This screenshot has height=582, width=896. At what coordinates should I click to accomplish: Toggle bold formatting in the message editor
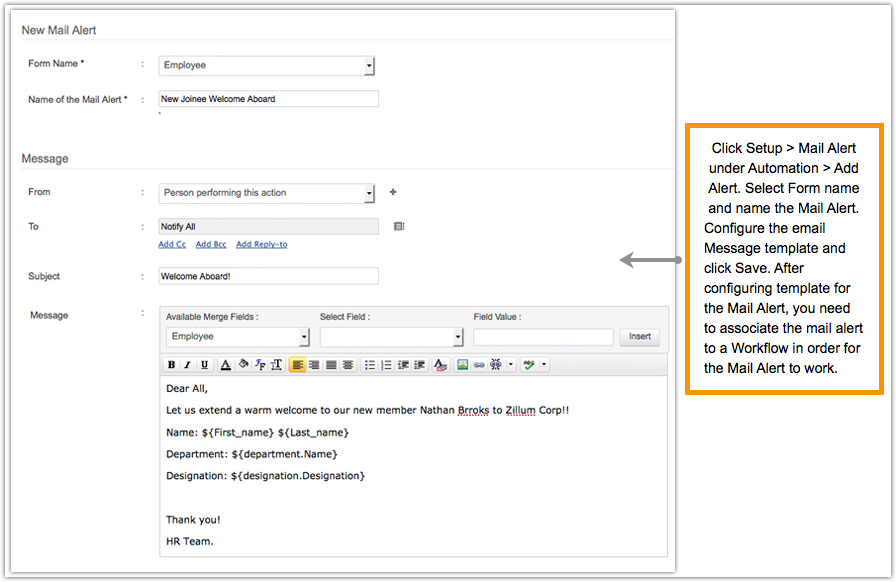pos(172,365)
